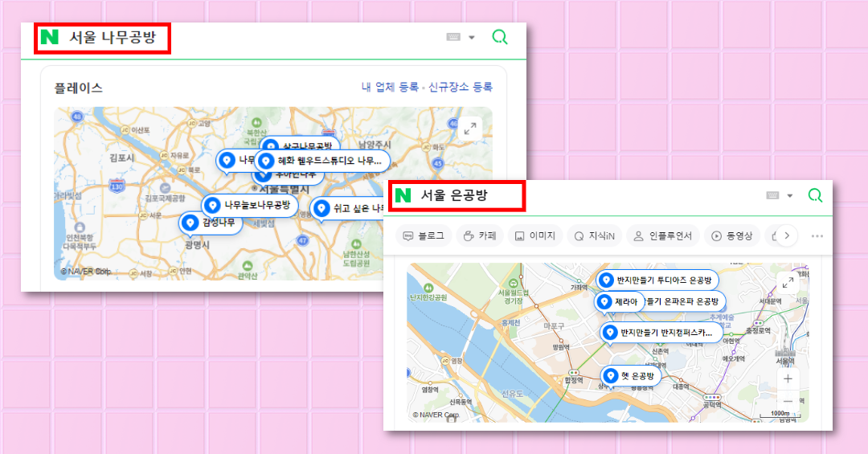Open the 인플루언서 tab
868x454 pixels.
coord(663,236)
